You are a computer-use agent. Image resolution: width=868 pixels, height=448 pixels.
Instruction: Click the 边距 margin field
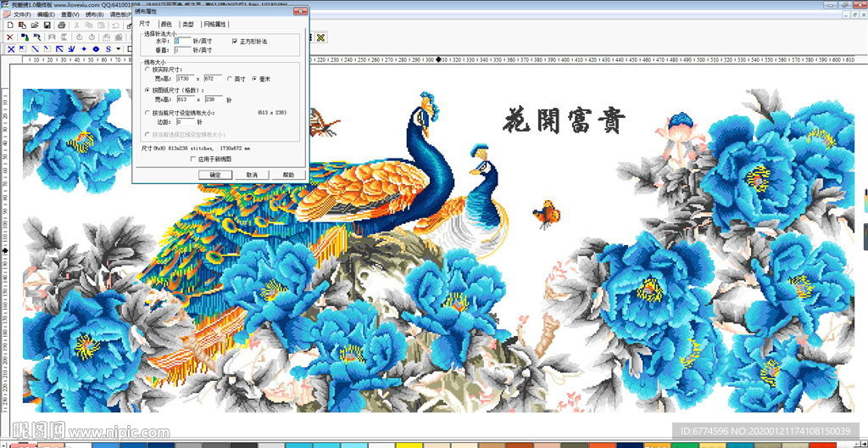pos(186,121)
